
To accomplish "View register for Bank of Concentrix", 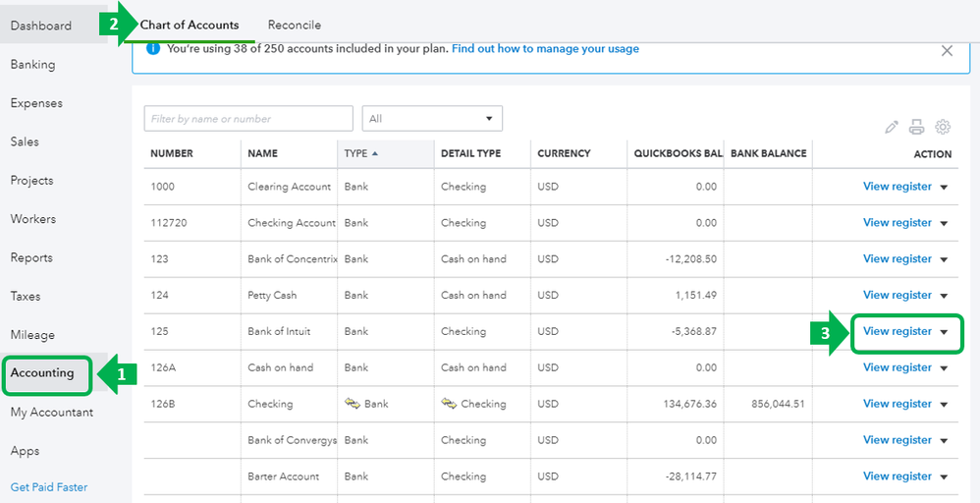I will coord(897,259).
